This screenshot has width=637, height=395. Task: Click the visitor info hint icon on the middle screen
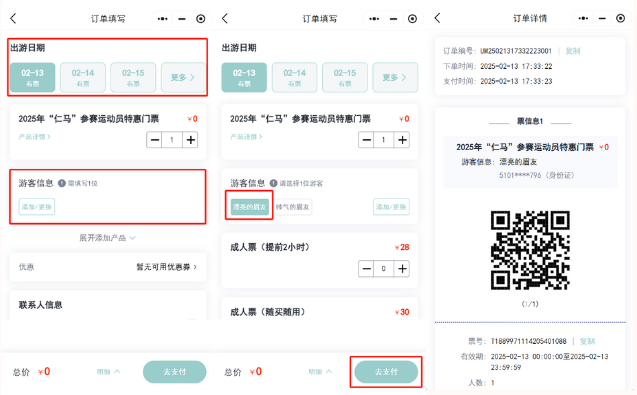tap(273, 183)
